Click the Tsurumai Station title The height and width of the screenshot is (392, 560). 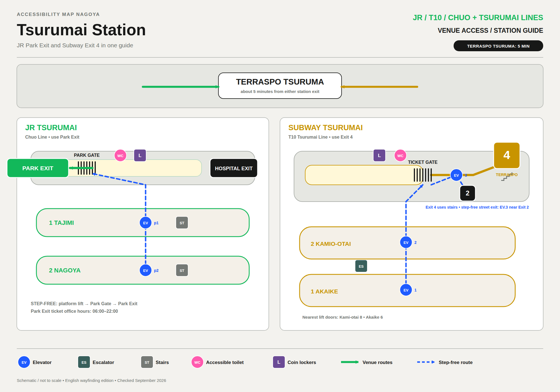[81, 30]
